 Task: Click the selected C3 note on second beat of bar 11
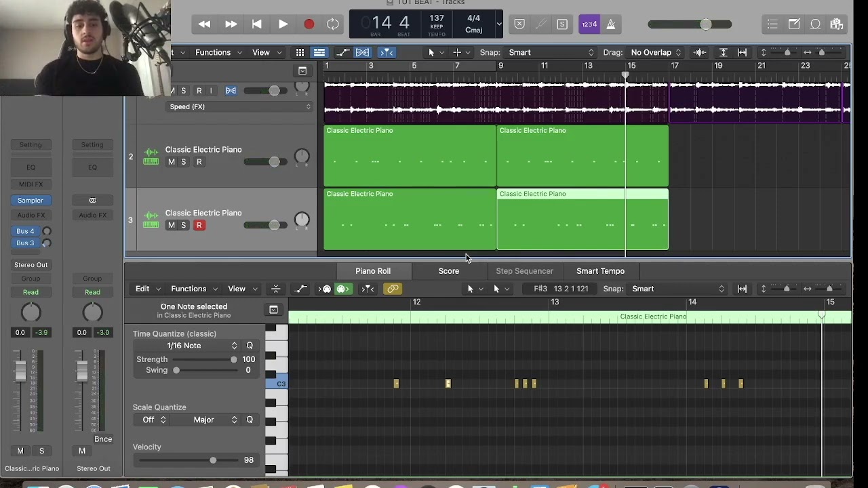448,384
